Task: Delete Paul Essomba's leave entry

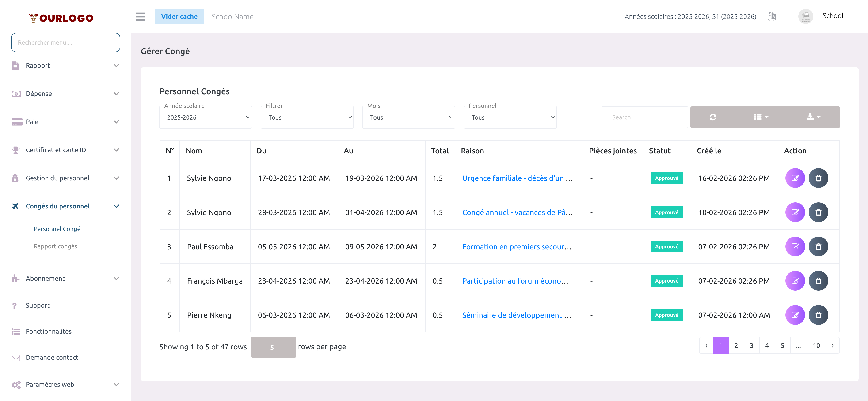Action: tap(818, 247)
